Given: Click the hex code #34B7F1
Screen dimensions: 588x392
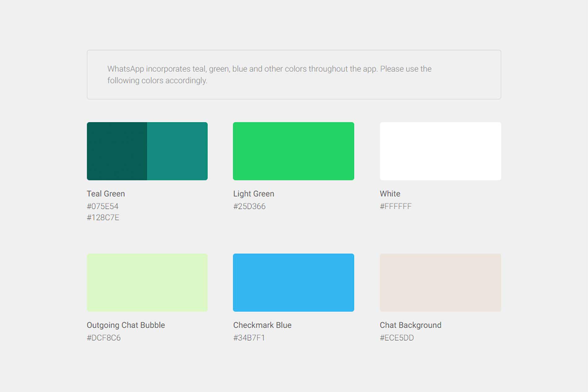Looking at the screenshot, I should pos(249,338).
